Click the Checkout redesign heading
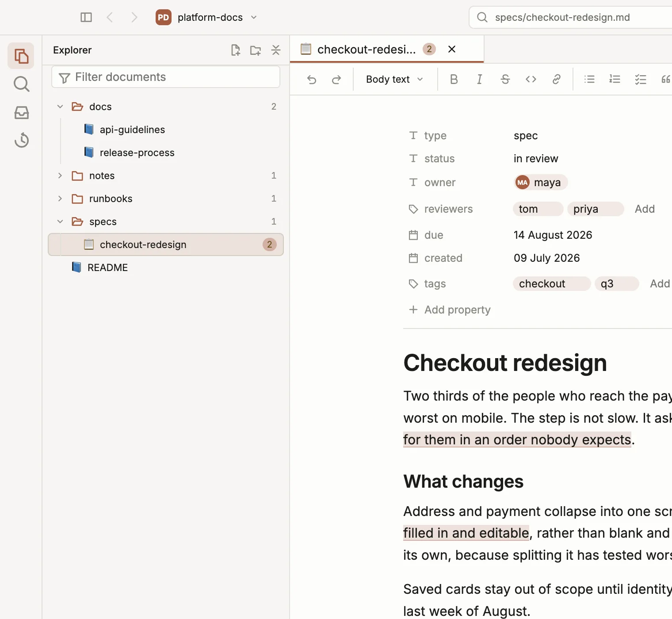 tap(505, 363)
